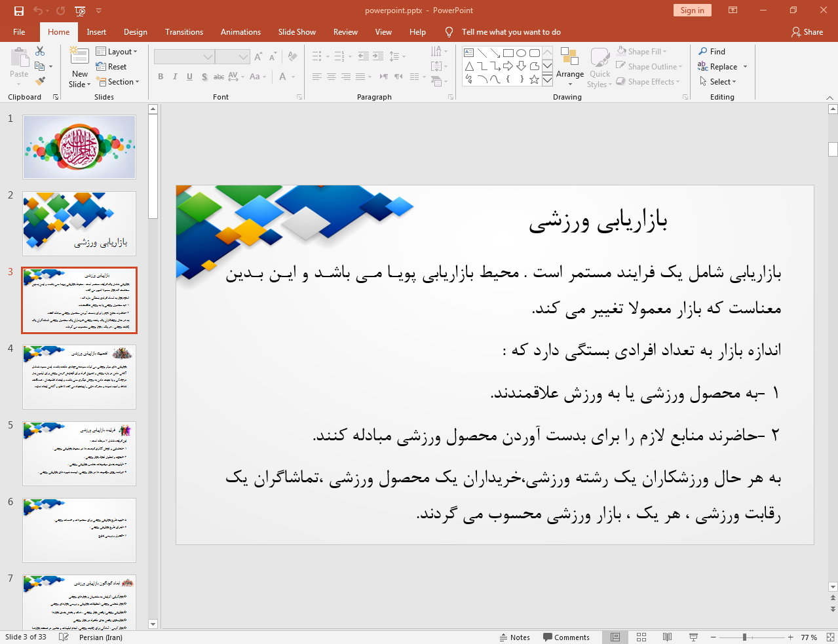Click the Save icon in the title bar
The height and width of the screenshot is (644, 838).
(18, 10)
